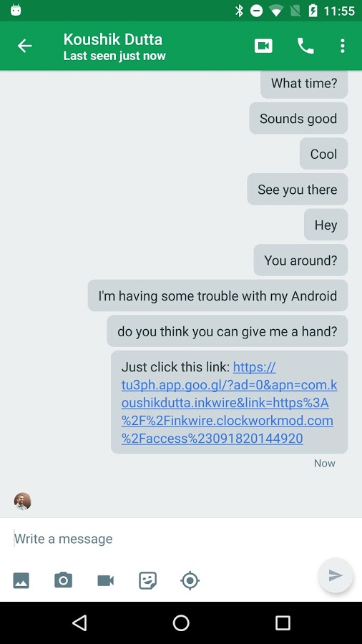
Task: Open the camera to take a photo
Action: pos(63,580)
